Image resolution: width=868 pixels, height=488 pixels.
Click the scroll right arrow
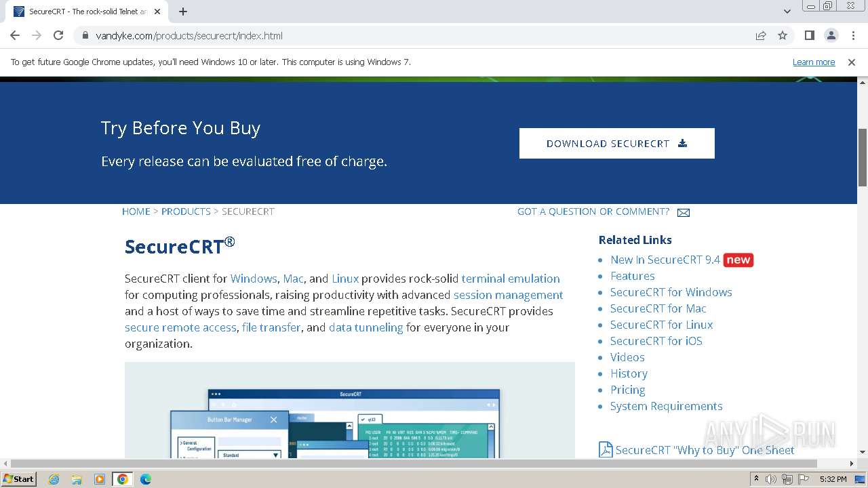[852, 464]
